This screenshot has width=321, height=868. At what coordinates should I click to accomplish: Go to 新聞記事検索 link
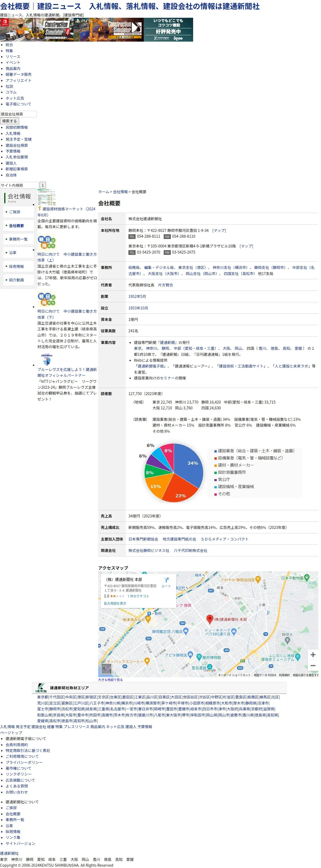tap(16, 169)
